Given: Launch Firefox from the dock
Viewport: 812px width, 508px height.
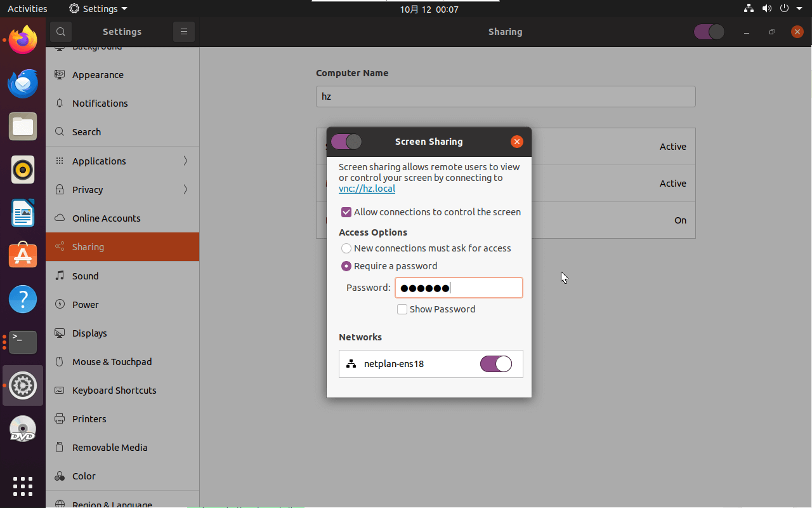Looking at the screenshot, I should tap(22, 39).
